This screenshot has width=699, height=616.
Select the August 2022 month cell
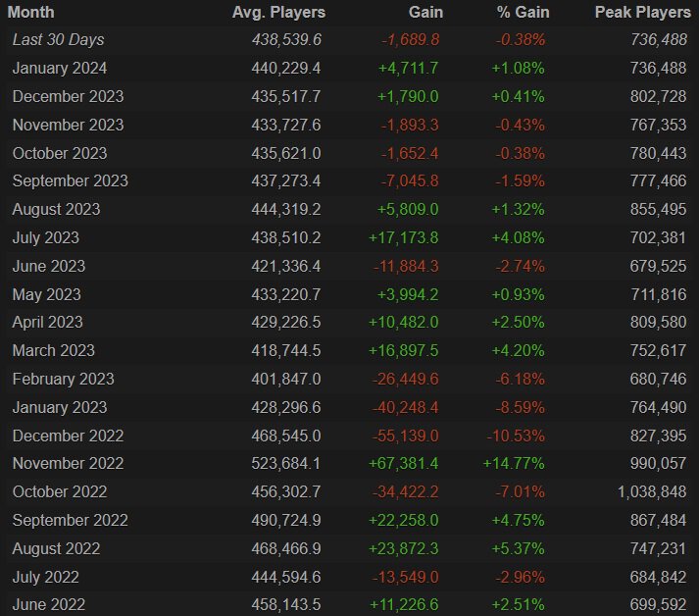tap(56, 549)
